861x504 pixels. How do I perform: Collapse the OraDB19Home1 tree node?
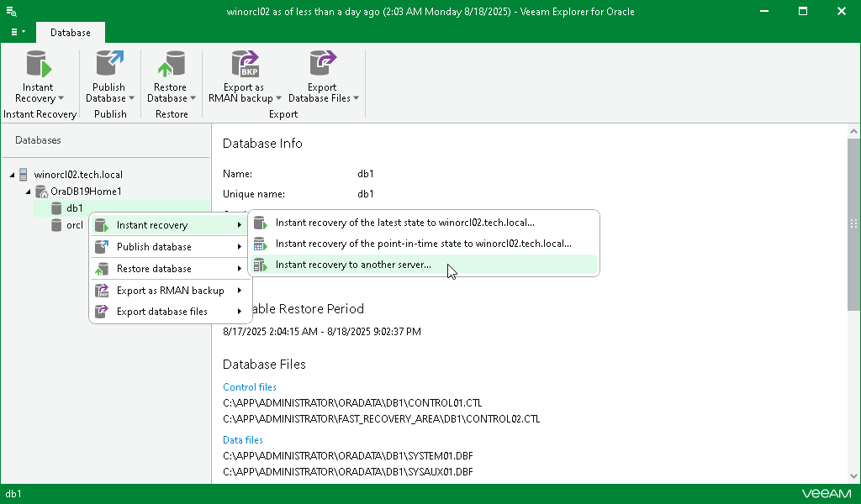28,192
